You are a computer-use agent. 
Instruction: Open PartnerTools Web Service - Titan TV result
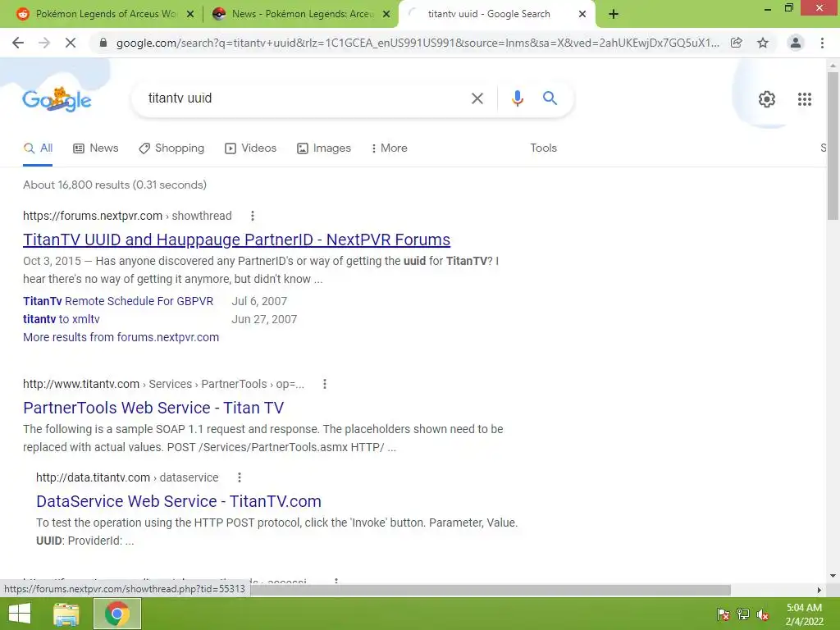[x=153, y=409]
